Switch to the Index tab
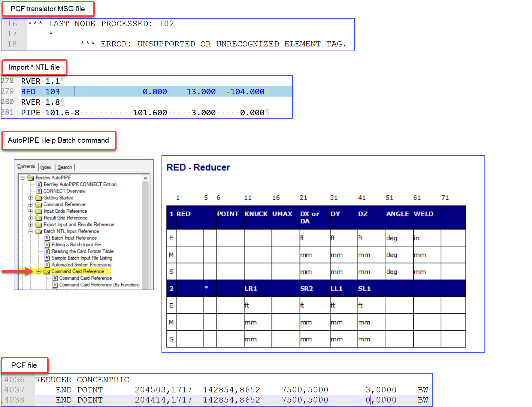This screenshot has width=532, height=407. pos(46,167)
